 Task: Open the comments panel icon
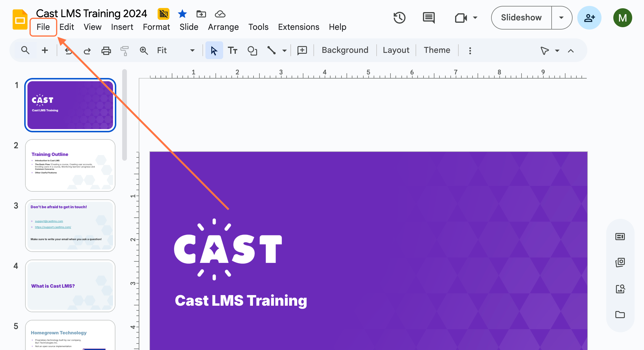429,18
